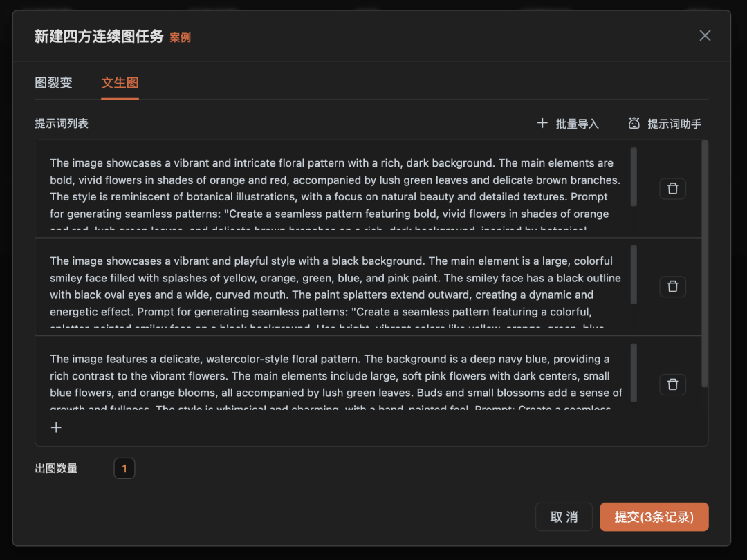
Task: Click the 批量导入 batch import label
Action: pyautogui.click(x=577, y=122)
